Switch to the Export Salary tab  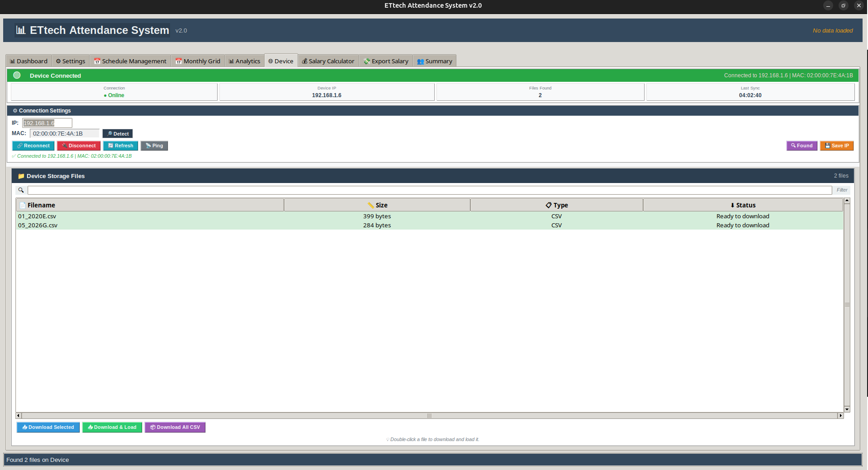click(386, 61)
